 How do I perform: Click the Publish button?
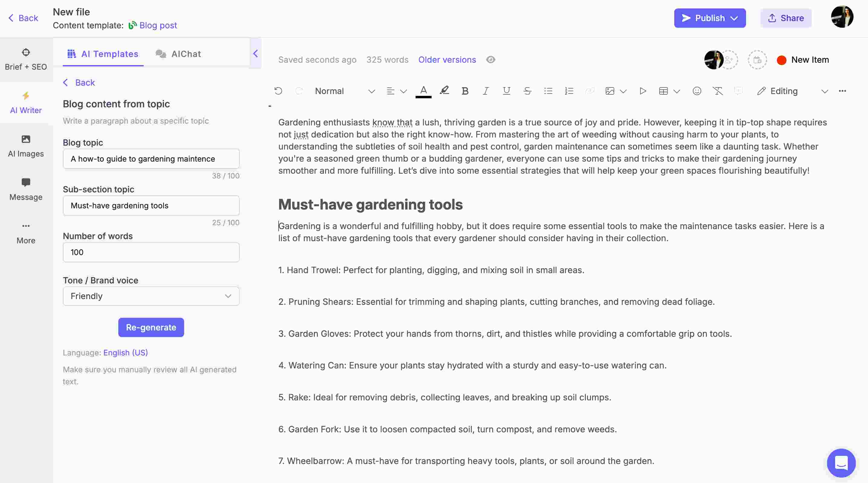pos(710,18)
